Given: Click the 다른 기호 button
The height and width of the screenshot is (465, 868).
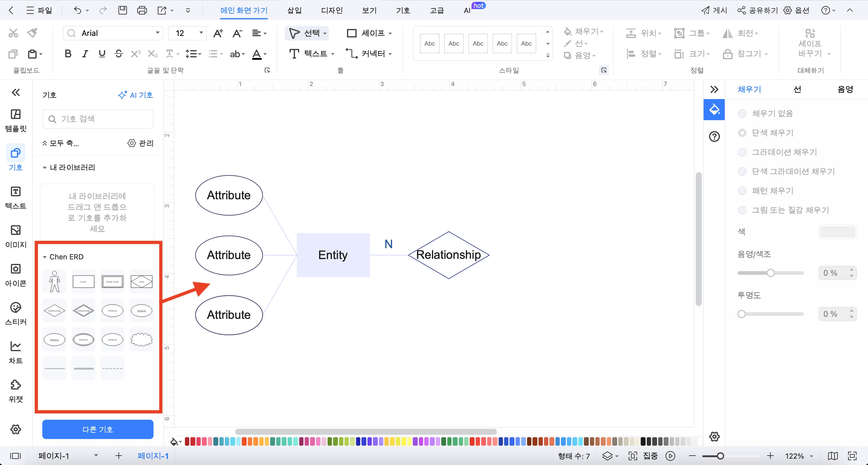Looking at the screenshot, I should click(98, 429).
